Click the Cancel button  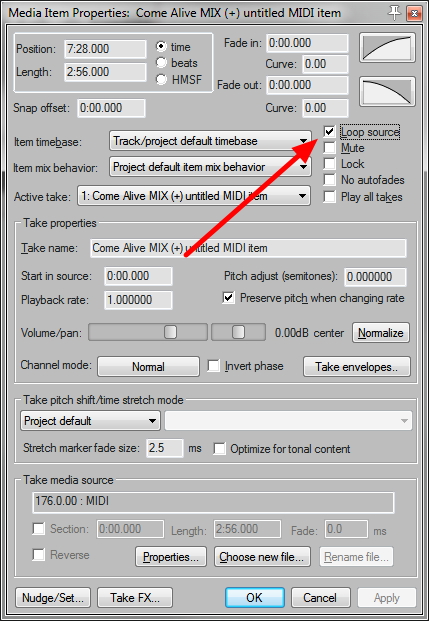[x=320, y=597]
